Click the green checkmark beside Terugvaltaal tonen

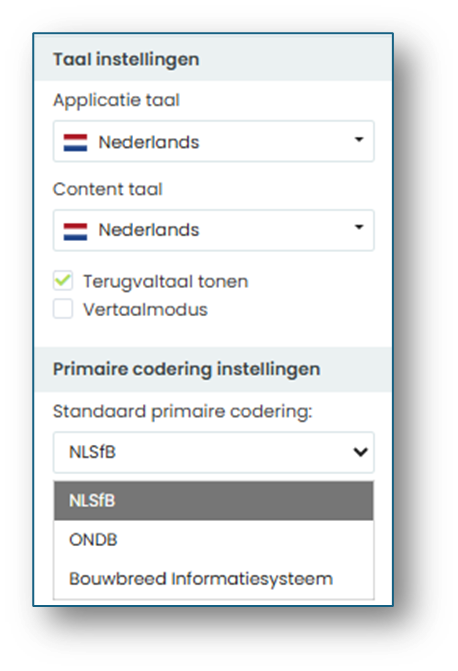coord(63,281)
